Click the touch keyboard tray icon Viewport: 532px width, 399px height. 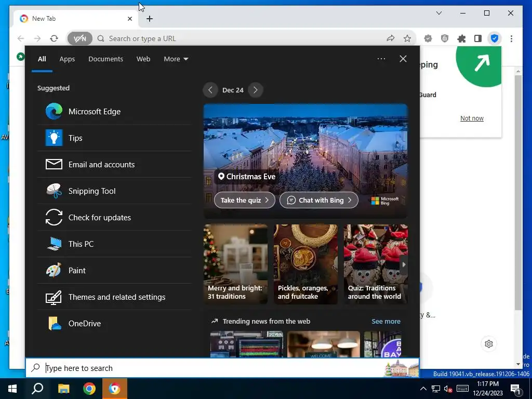[x=462, y=389]
